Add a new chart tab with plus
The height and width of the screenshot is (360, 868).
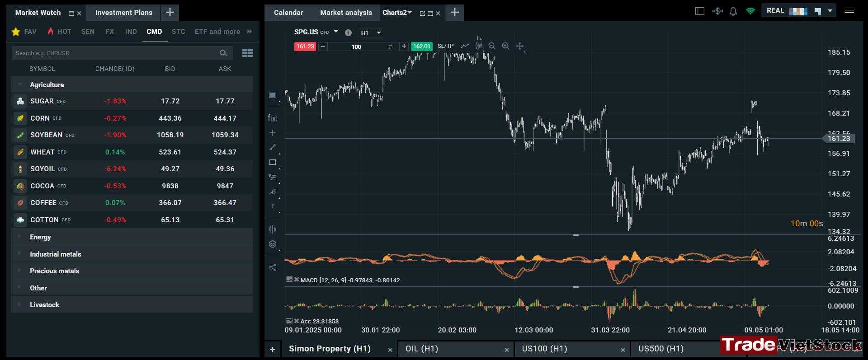(x=272, y=349)
